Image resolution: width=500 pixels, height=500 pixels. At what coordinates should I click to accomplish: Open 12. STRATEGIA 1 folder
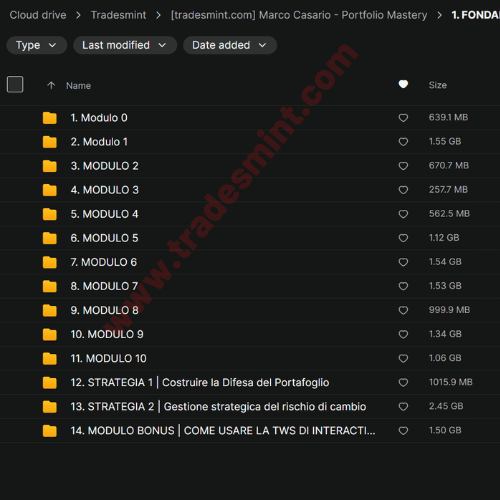pyautogui.click(x=200, y=382)
